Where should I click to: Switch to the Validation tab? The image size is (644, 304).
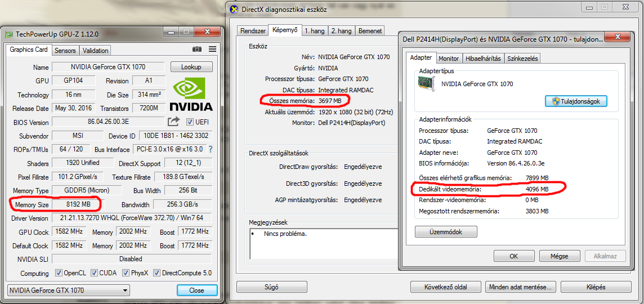click(x=95, y=51)
